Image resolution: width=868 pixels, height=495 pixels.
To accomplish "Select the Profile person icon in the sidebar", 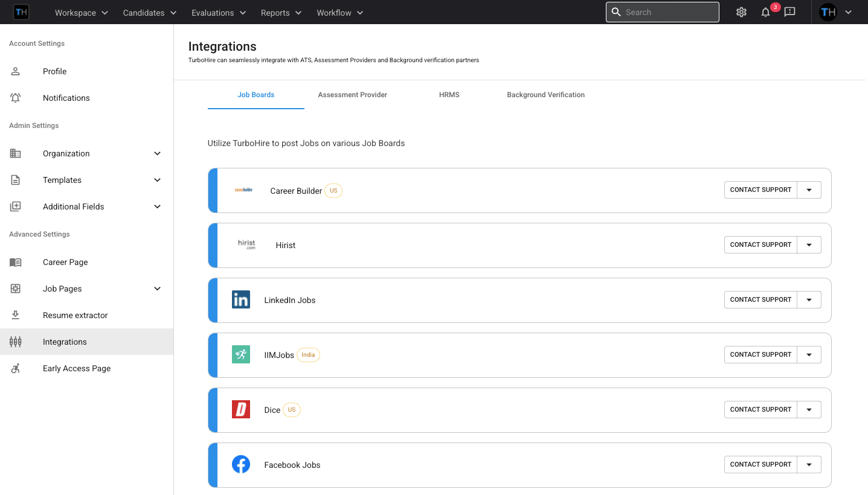I will 15,71.
